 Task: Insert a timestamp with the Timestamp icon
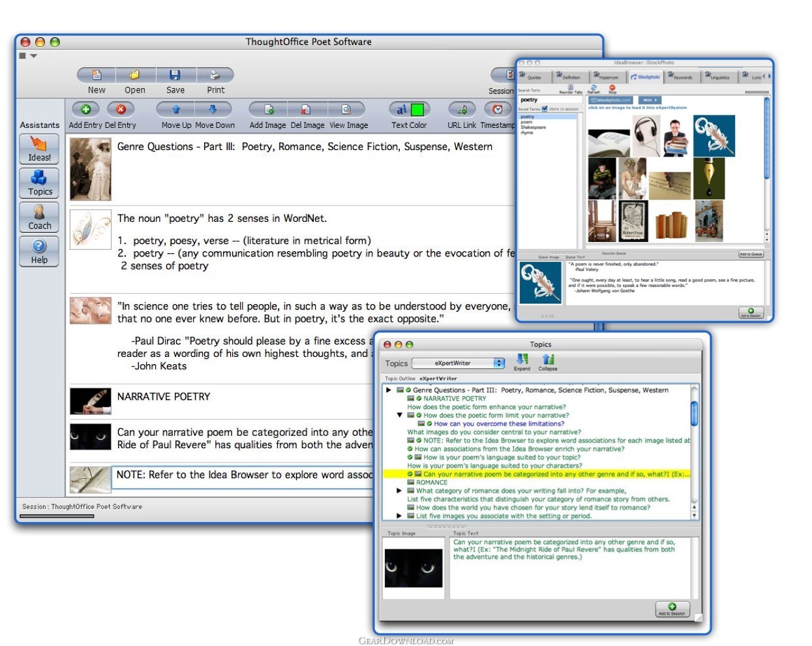(498, 110)
